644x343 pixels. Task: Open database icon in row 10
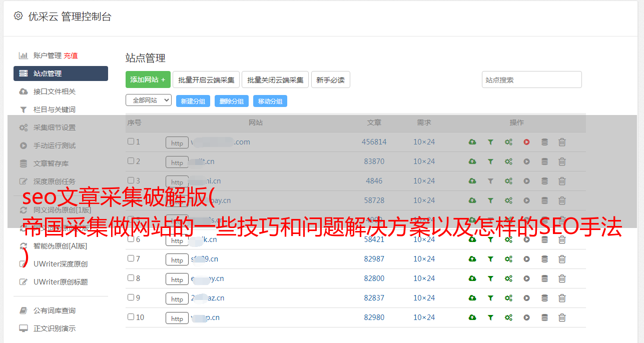[544, 317]
